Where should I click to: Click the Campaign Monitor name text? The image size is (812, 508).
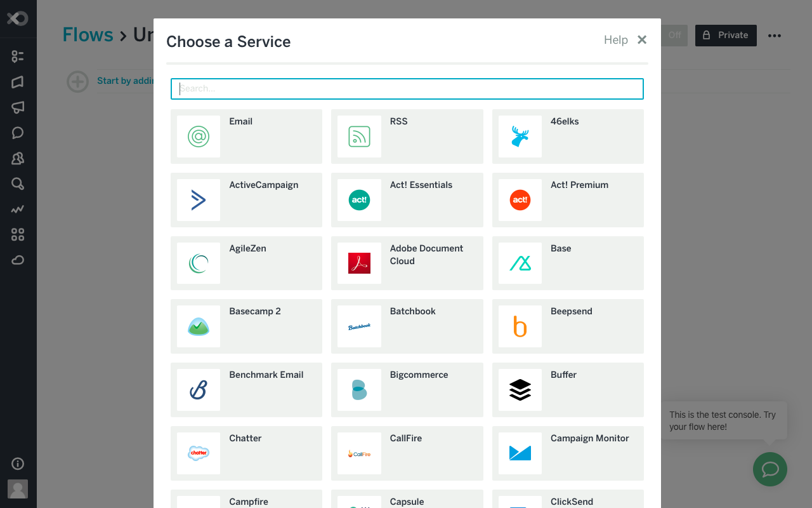pyautogui.click(x=589, y=438)
